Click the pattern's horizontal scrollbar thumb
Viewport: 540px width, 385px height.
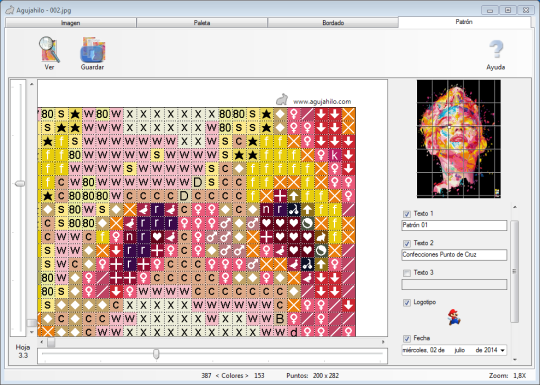point(51,342)
